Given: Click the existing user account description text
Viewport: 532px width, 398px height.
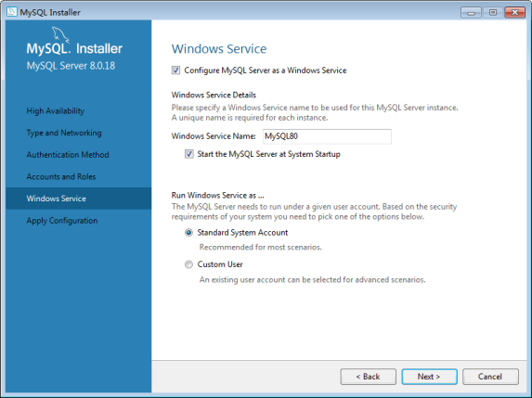Looking at the screenshot, I should click(x=312, y=279).
